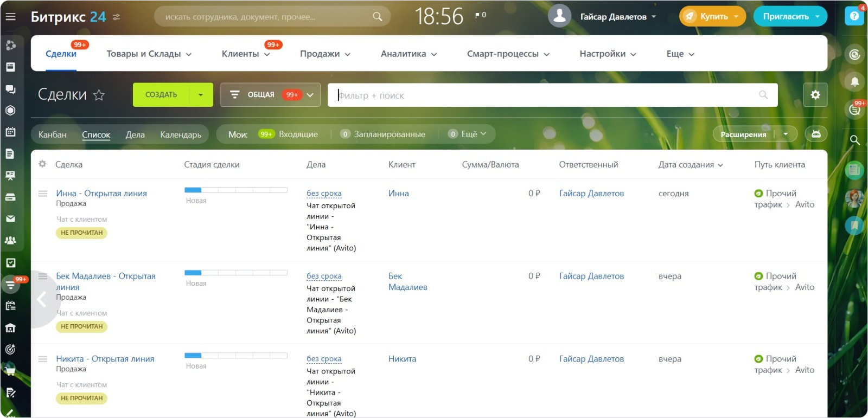The image size is (868, 418).
Task: Expand the Товары и Склады menu
Action: tap(149, 54)
